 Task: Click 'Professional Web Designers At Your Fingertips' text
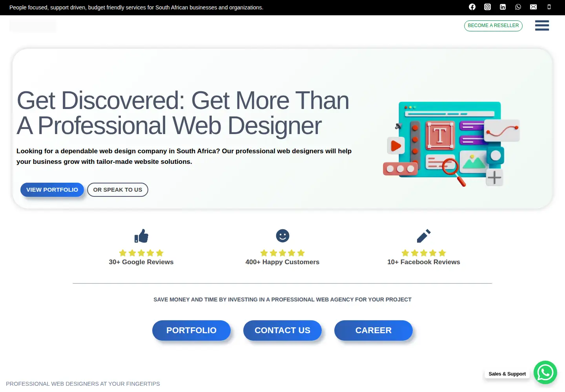[x=83, y=384]
